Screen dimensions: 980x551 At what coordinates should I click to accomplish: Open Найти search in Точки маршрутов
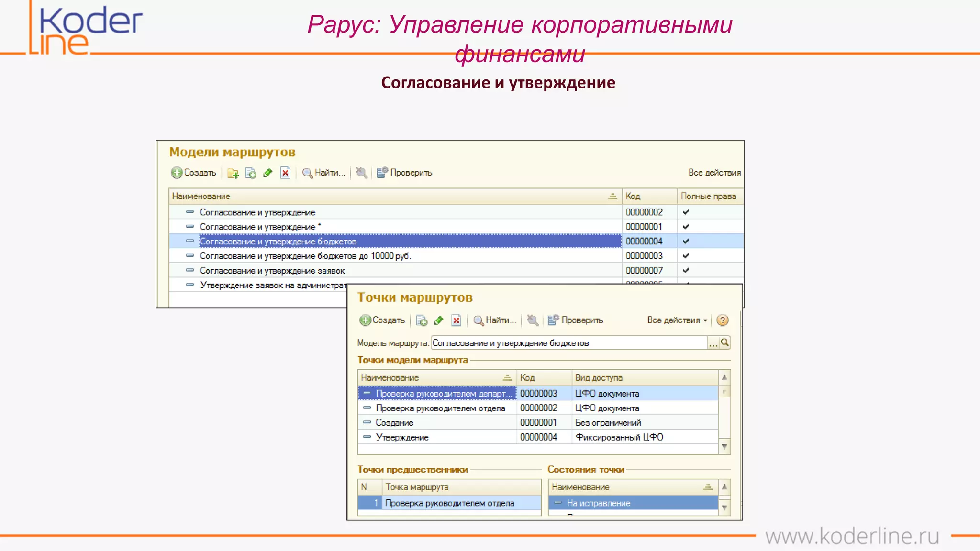tap(495, 320)
